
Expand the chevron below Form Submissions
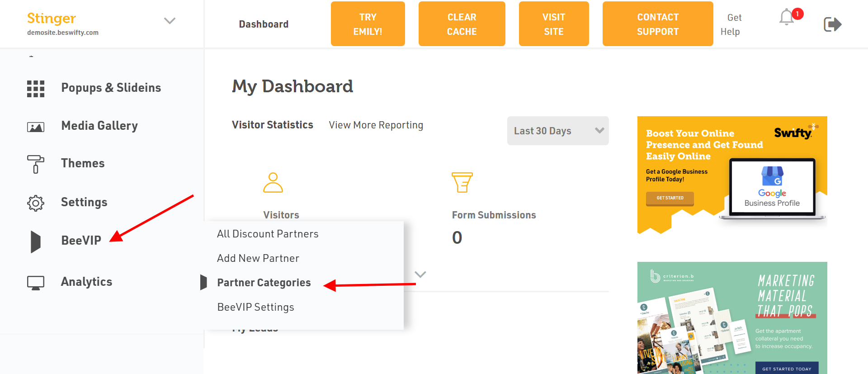[420, 275]
